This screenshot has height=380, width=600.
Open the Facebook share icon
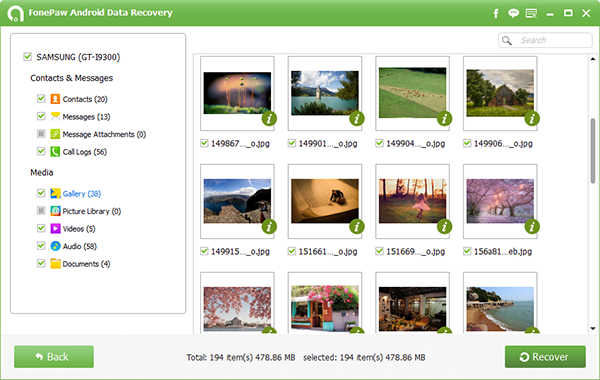496,13
